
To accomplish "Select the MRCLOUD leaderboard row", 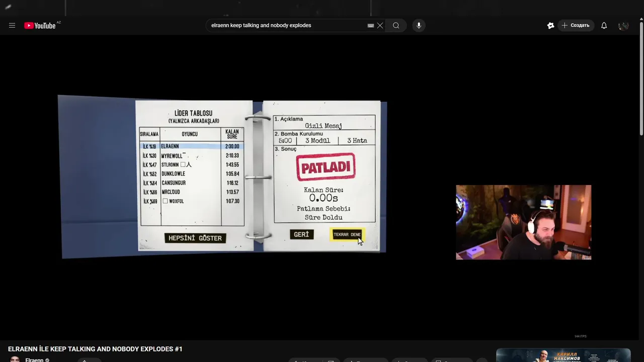I will (x=192, y=192).
